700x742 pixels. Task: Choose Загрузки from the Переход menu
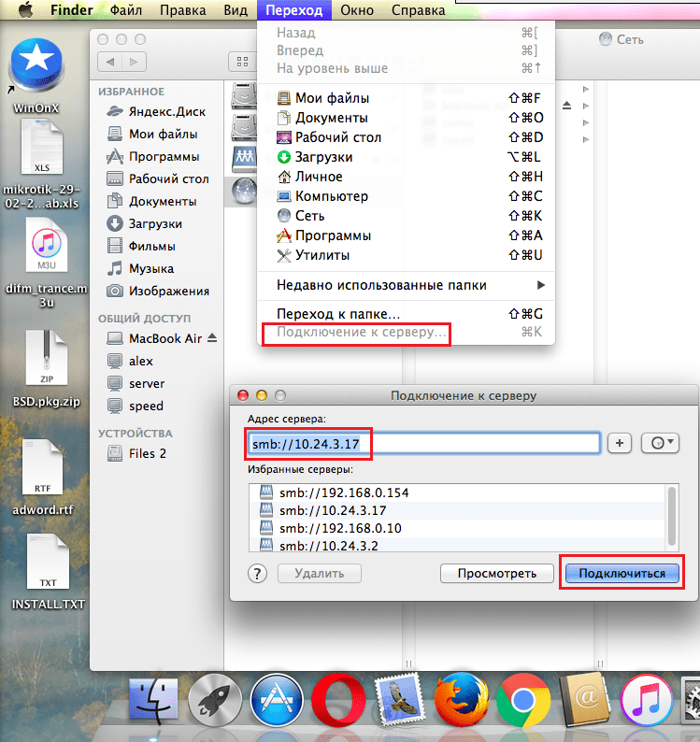click(407, 157)
